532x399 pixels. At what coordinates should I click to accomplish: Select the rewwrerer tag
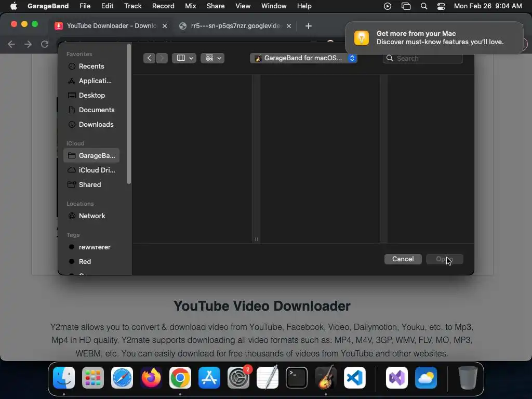pyautogui.click(x=91, y=247)
